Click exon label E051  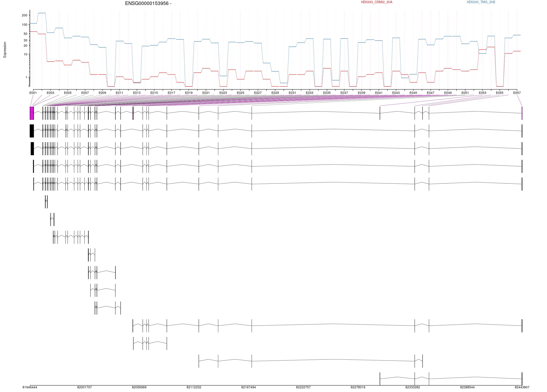coord(465,93)
